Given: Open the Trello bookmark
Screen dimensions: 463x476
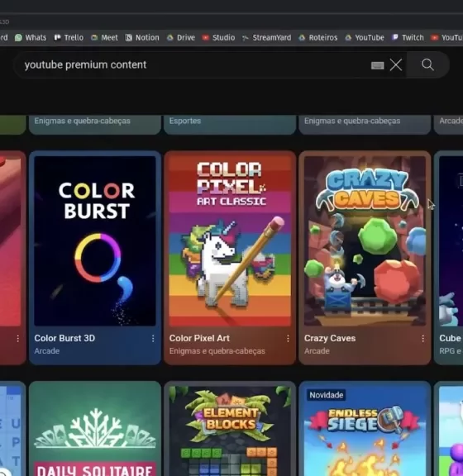Looking at the screenshot, I should [69, 38].
